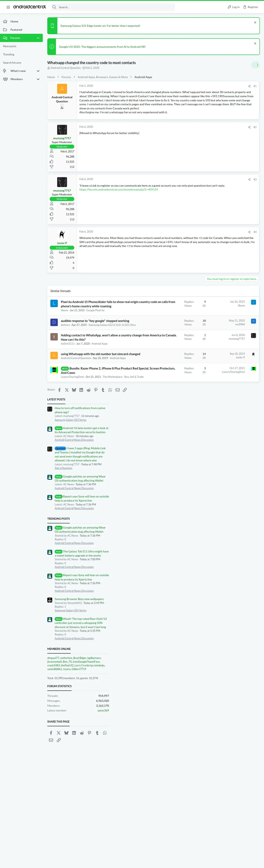Select Trending in the sidebar
The height and width of the screenshot is (868, 264).
tap(9, 54)
